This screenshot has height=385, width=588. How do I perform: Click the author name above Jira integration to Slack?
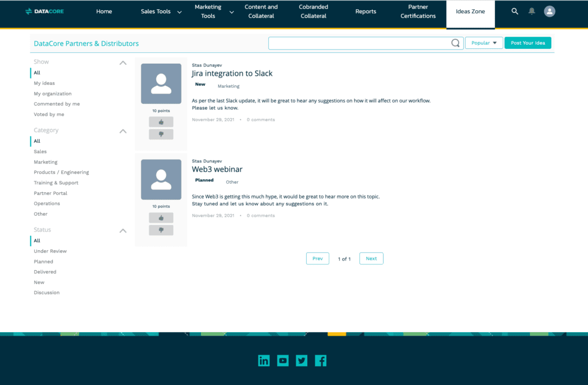207,65
